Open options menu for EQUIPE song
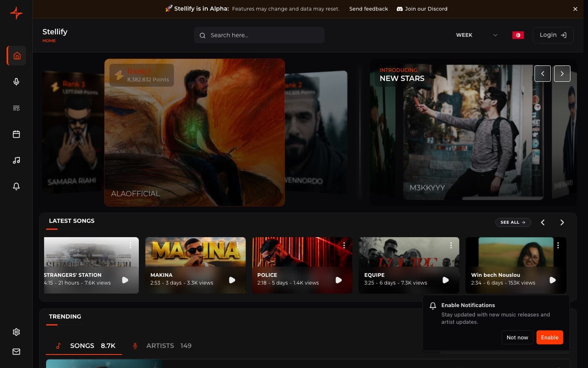This screenshot has width=588, height=368. tap(451, 245)
